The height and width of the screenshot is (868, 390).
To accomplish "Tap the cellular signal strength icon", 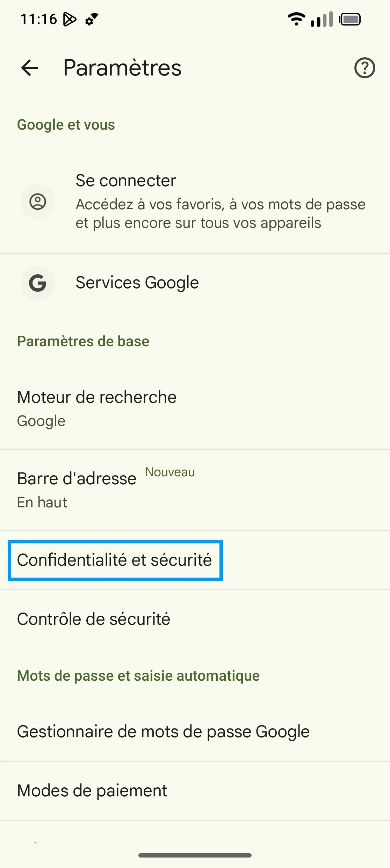I will 322,19.
